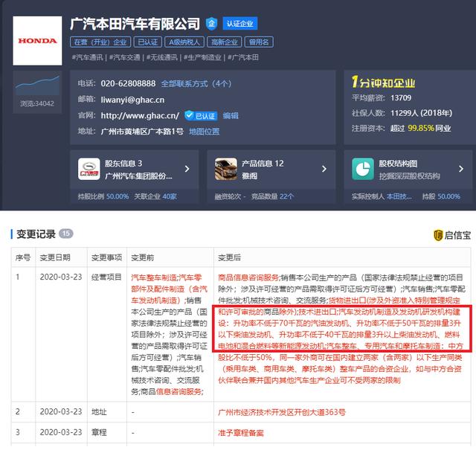Screen dimensions: 476x453
Task: Click the HONDA company logo
Action: [x=37, y=41]
